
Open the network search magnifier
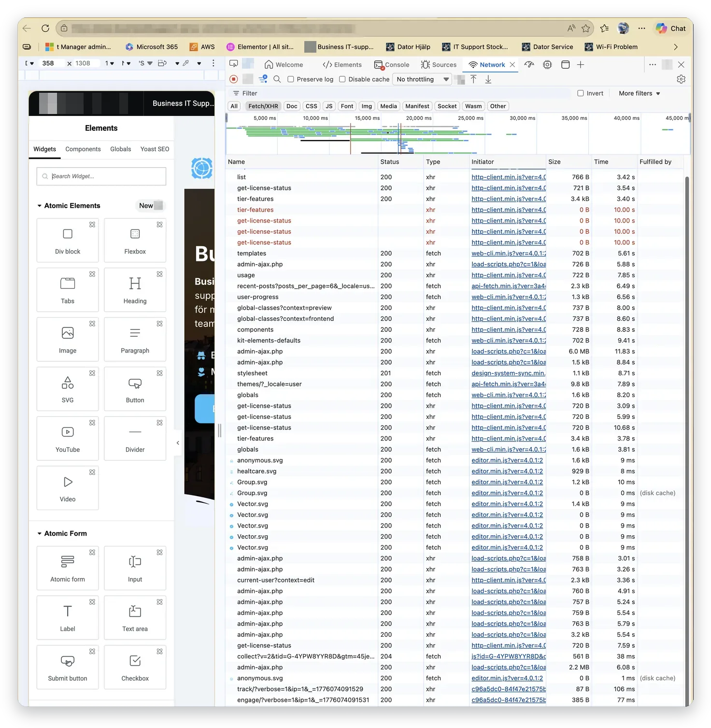277,79
